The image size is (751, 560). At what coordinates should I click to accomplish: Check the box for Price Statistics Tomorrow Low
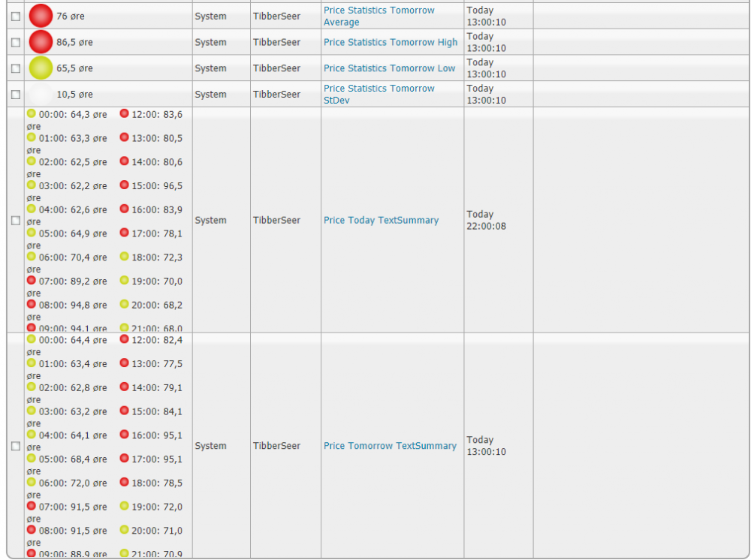(16, 68)
